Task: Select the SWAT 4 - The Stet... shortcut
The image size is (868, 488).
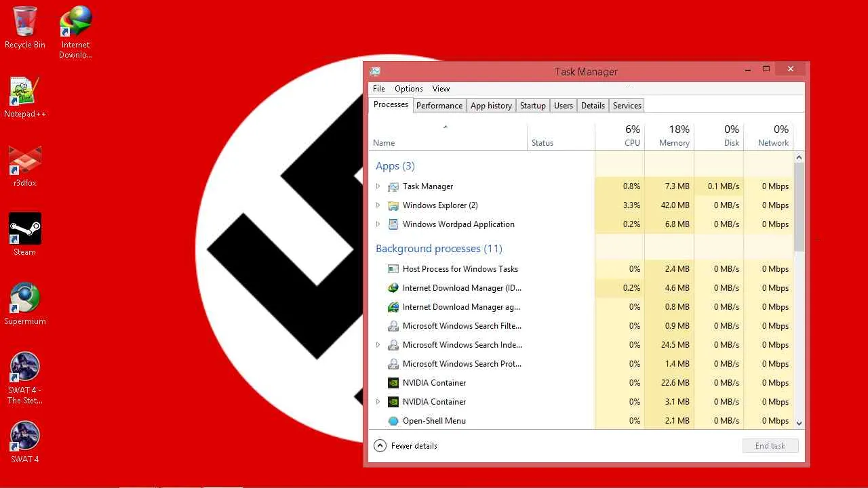Action: coord(25,378)
